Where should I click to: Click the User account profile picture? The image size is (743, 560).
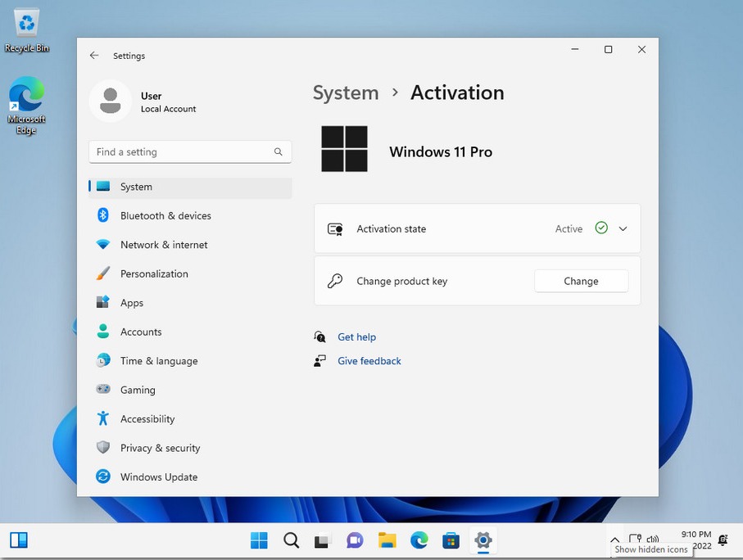(x=110, y=102)
